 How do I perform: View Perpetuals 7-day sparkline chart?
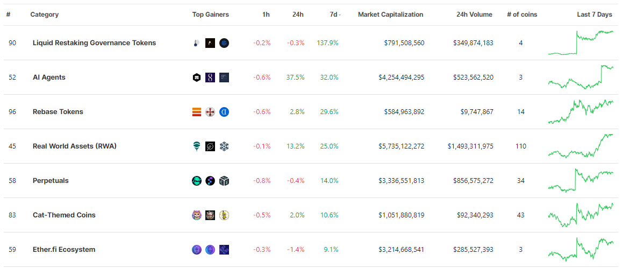pyautogui.click(x=581, y=180)
